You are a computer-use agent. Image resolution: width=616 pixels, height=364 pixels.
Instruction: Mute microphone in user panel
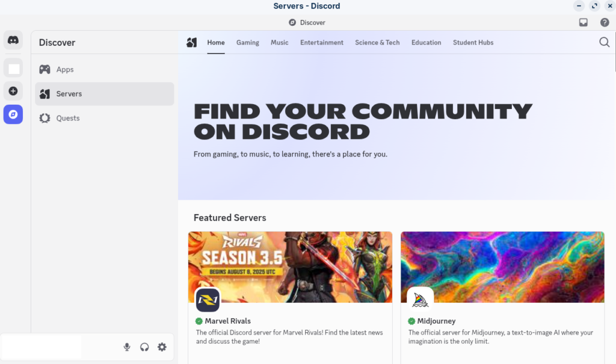tap(127, 347)
